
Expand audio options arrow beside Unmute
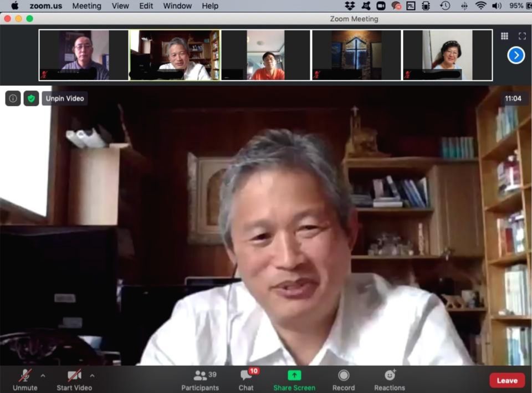tap(43, 376)
